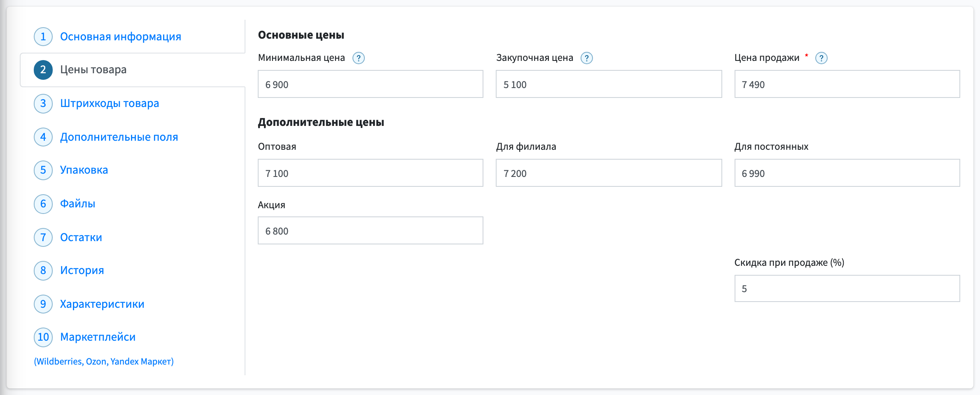Switch to Остатки section
Viewport: 980px width, 395px height.
click(81, 237)
